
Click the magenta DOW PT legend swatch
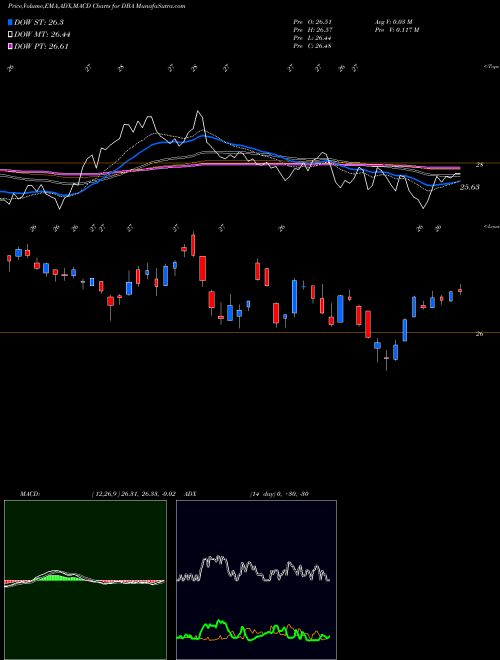tap(11, 46)
